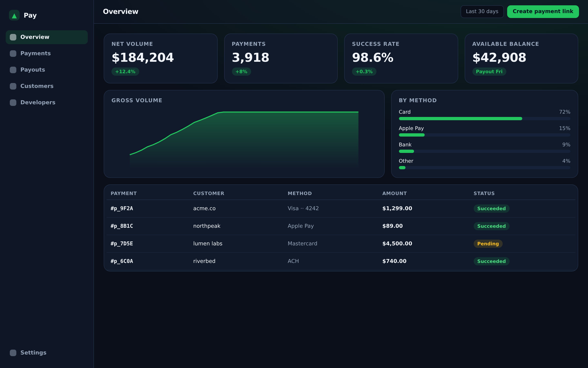Click the green triangle Pay logo icon
The image size is (588, 368).
(14, 15)
